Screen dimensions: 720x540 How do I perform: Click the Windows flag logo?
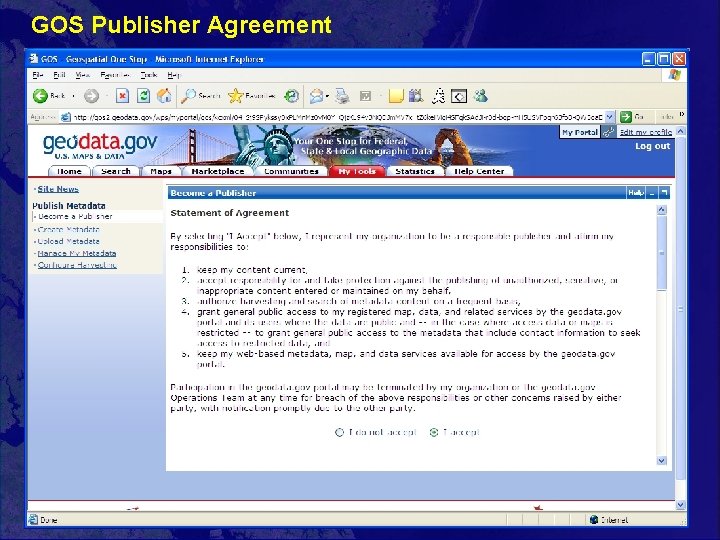674,75
